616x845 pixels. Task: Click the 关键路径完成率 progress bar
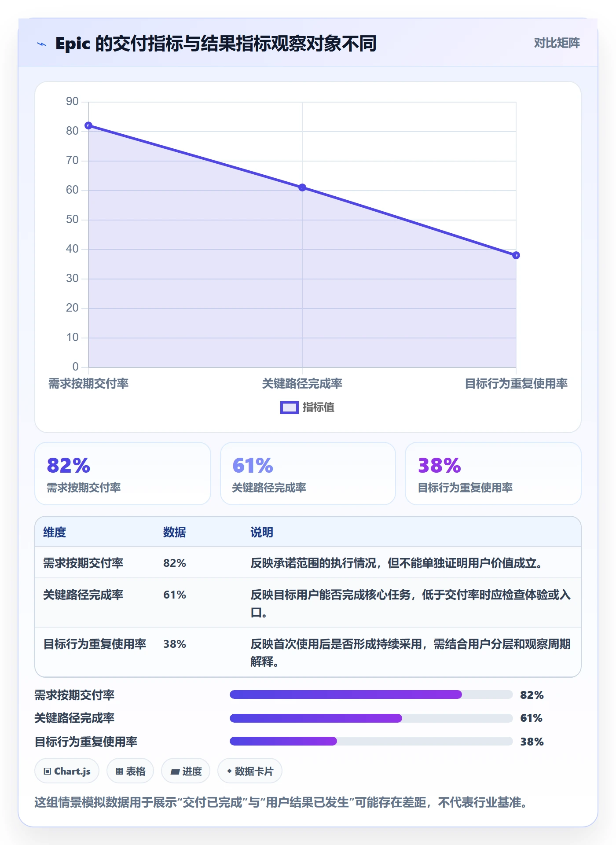pyautogui.click(x=371, y=718)
